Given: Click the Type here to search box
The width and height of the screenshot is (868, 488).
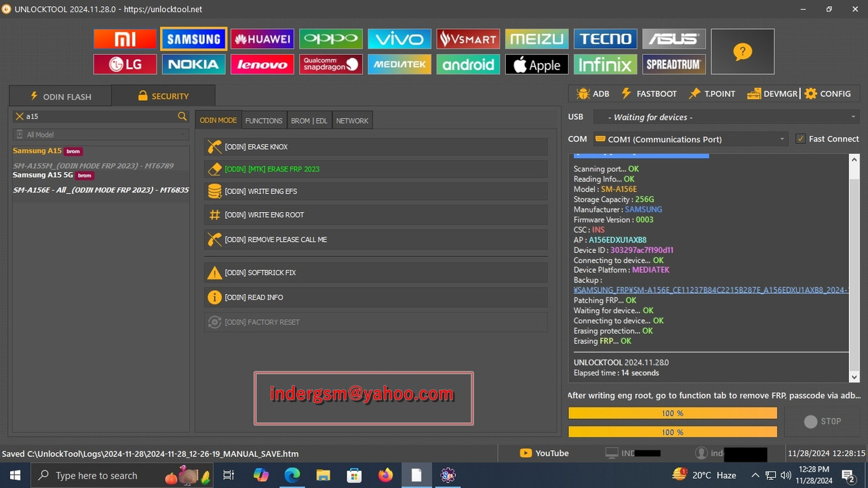Looking at the screenshot, I should [122, 476].
